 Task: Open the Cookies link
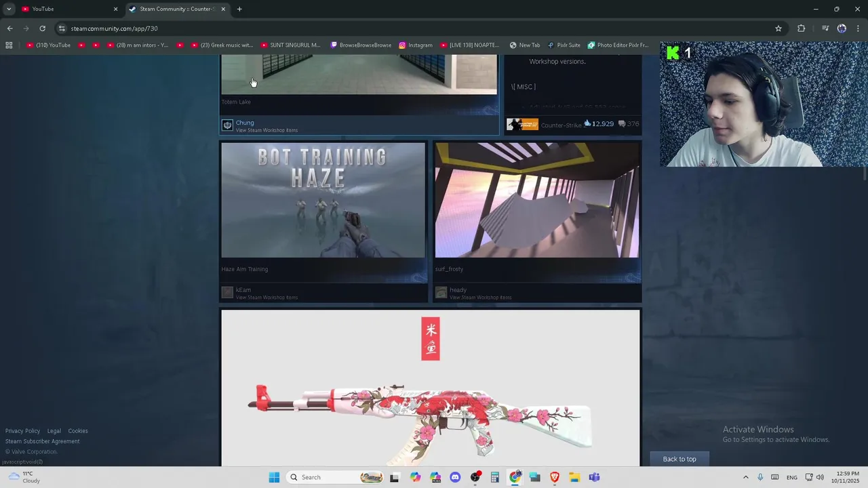pyautogui.click(x=78, y=431)
